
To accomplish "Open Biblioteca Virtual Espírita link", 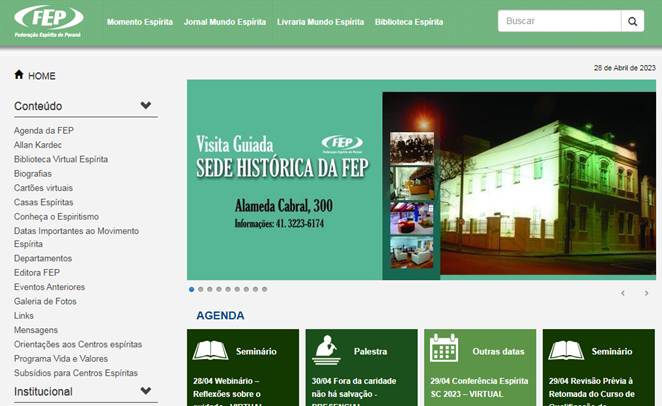I will [61, 159].
